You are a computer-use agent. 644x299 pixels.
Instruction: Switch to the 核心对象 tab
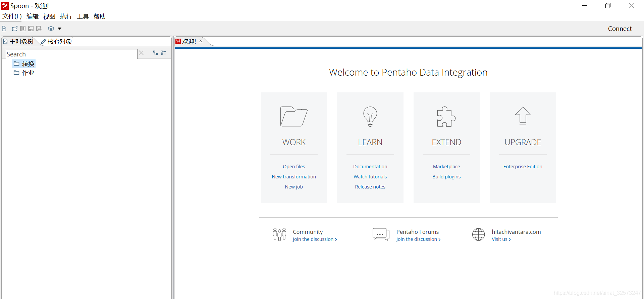pos(56,41)
